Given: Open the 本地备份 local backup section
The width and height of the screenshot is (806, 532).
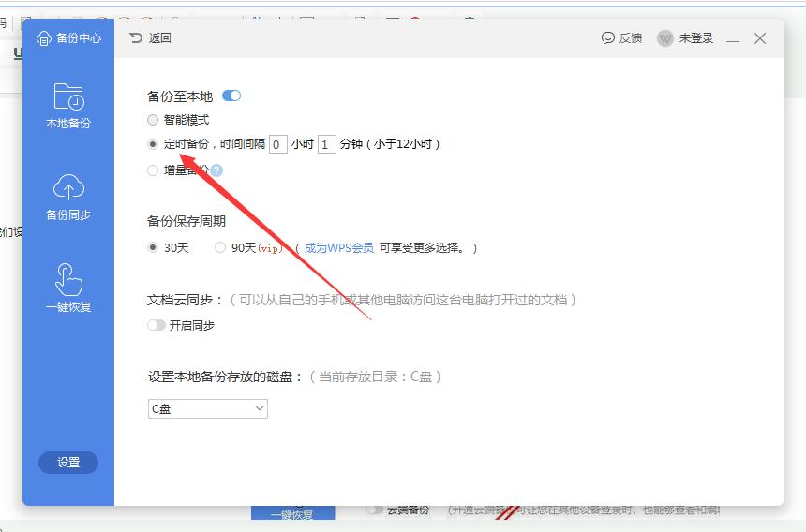Looking at the screenshot, I should point(68,105).
